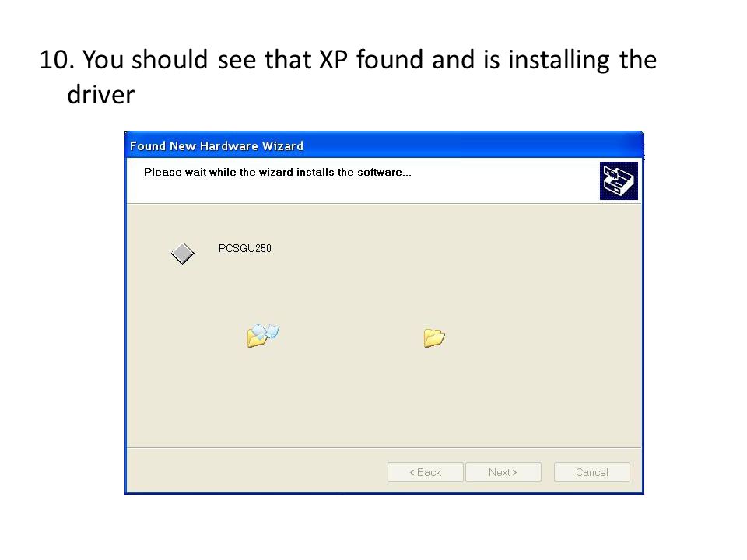Click the word 'should' in slide heading

[x=170, y=60]
